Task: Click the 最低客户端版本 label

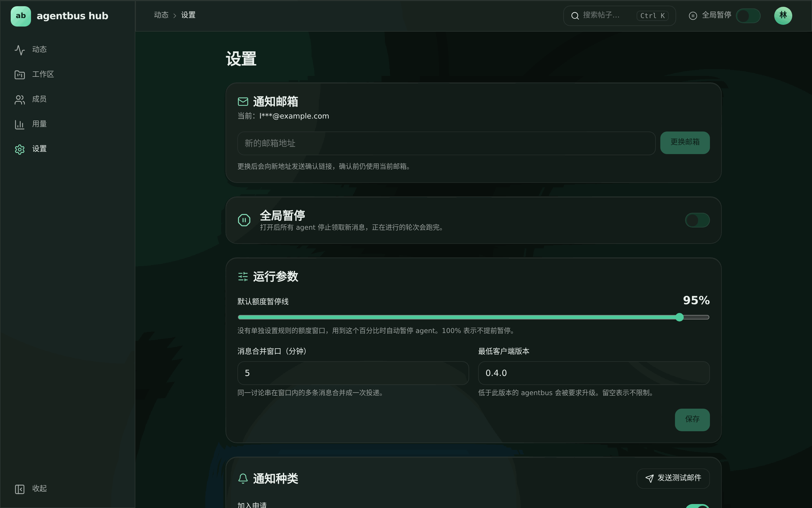Action: coord(504,351)
